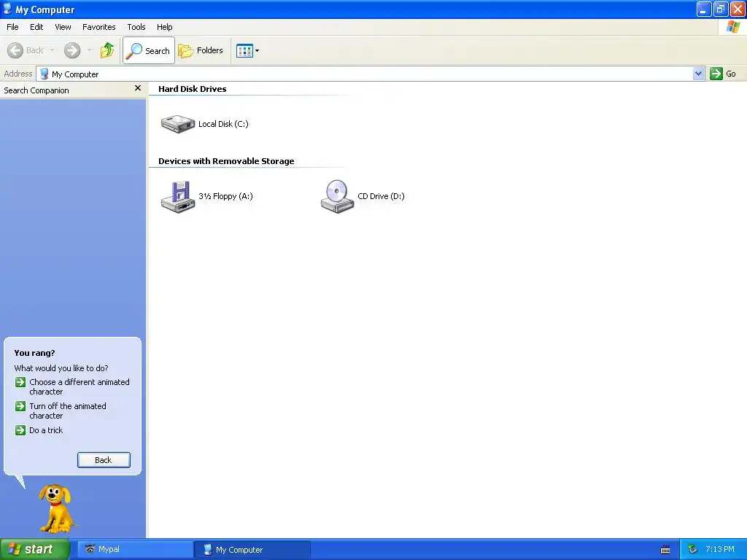Click the Hard Disk Drives group header
Image resolution: width=747 pixels, height=560 pixels.
(192, 89)
